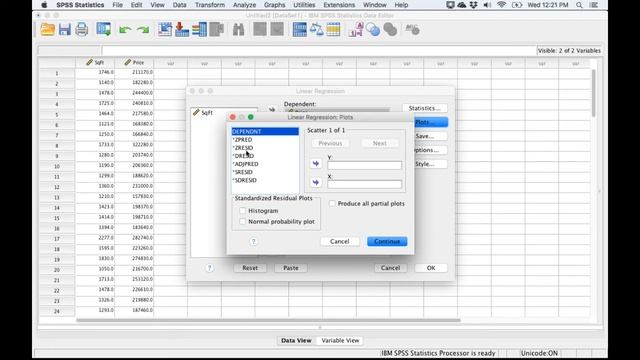Viewport: 640px width, 360px height.
Task: Open data document folder icon
Action: pos(47,29)
